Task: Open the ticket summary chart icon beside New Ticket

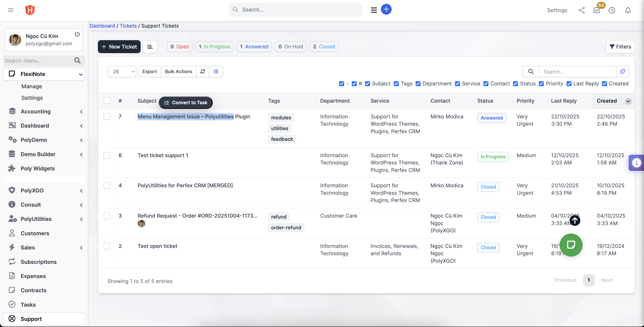Action: (150, 46)
